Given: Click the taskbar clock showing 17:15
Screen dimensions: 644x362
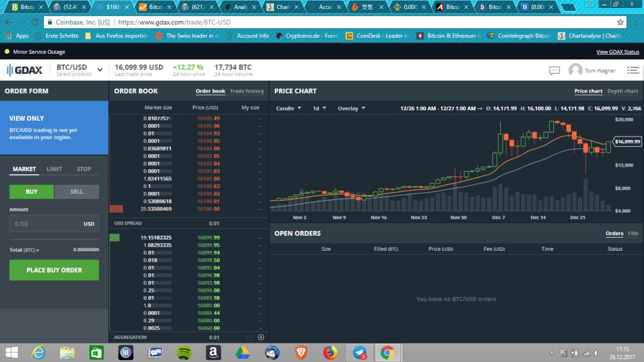Looking at the screenshot, I should (x=622, y=353).
